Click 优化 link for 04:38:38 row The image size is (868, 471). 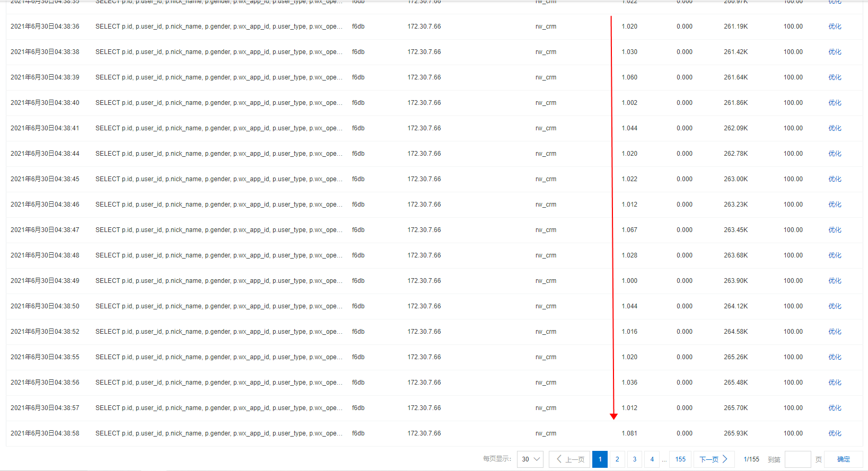(x=835, y=52)
